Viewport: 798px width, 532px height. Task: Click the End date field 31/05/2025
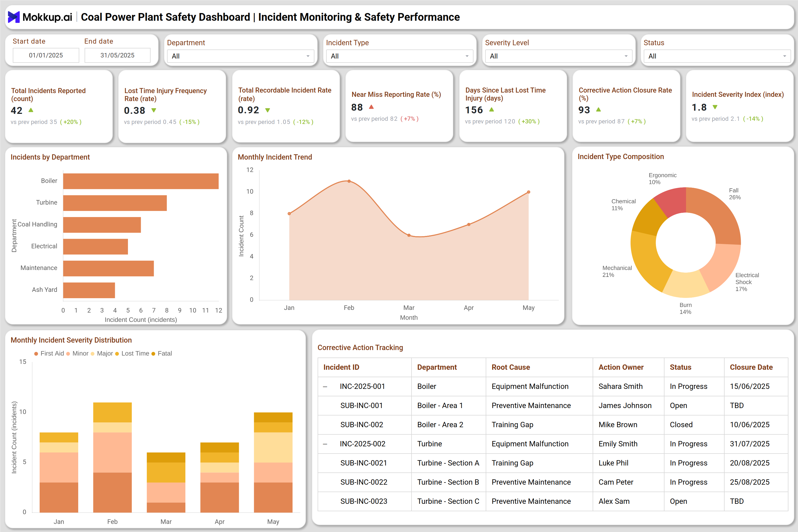117,55
